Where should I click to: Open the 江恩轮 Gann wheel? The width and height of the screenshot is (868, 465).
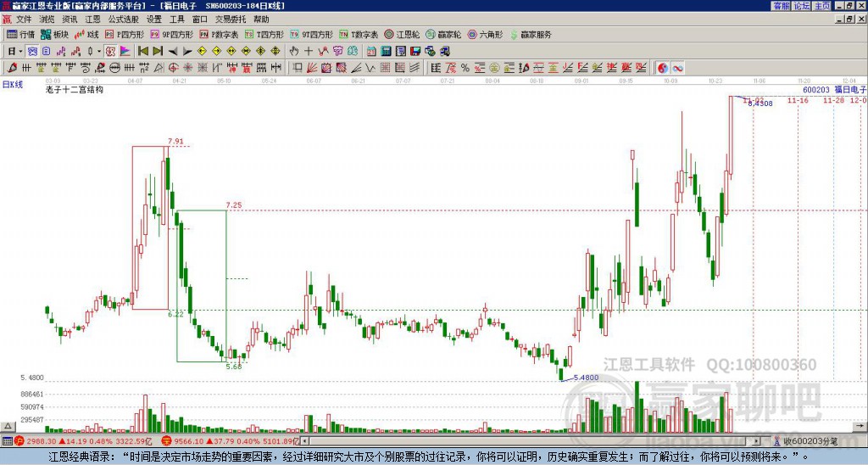tap(402, 34)
